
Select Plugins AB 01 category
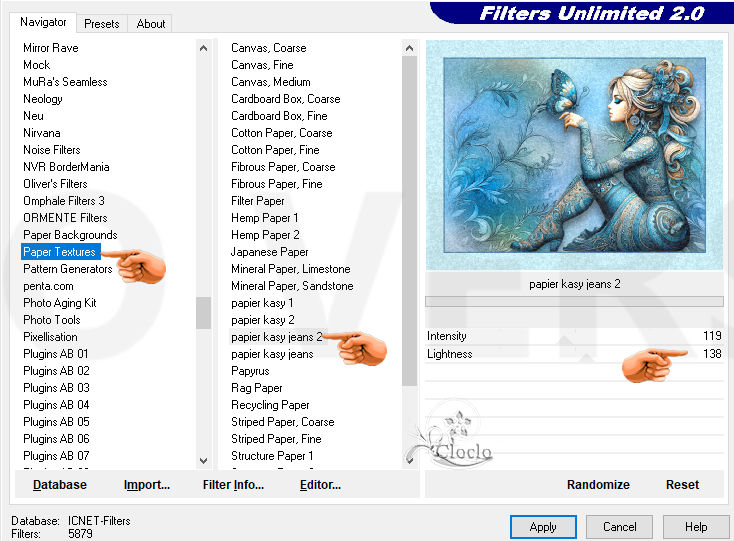(x=56, y=354)
